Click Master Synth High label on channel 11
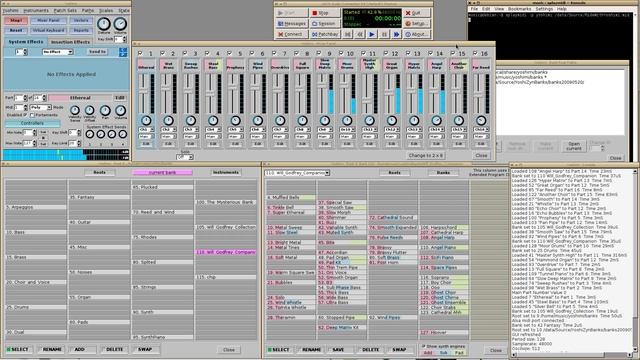Viewport: 640px width, 360px height. 369,64
